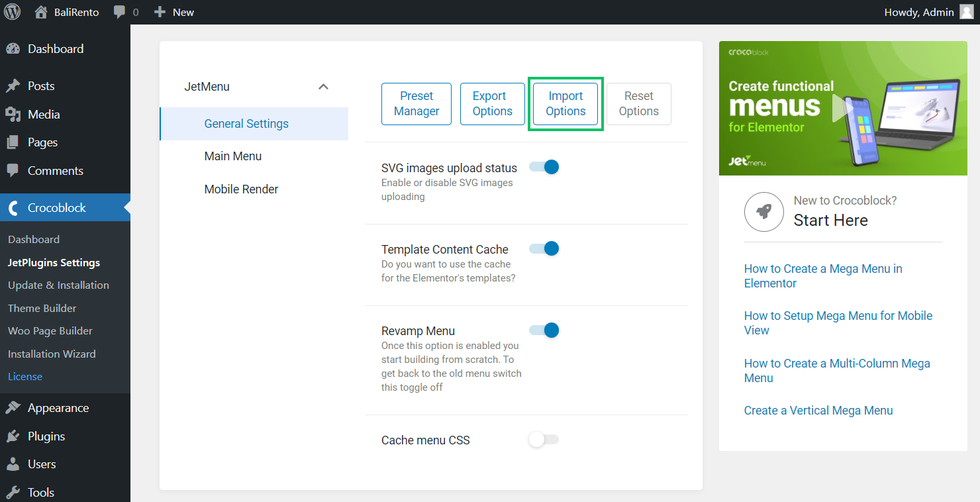Open Woo Page Builder submenu item

pos(50,331)
